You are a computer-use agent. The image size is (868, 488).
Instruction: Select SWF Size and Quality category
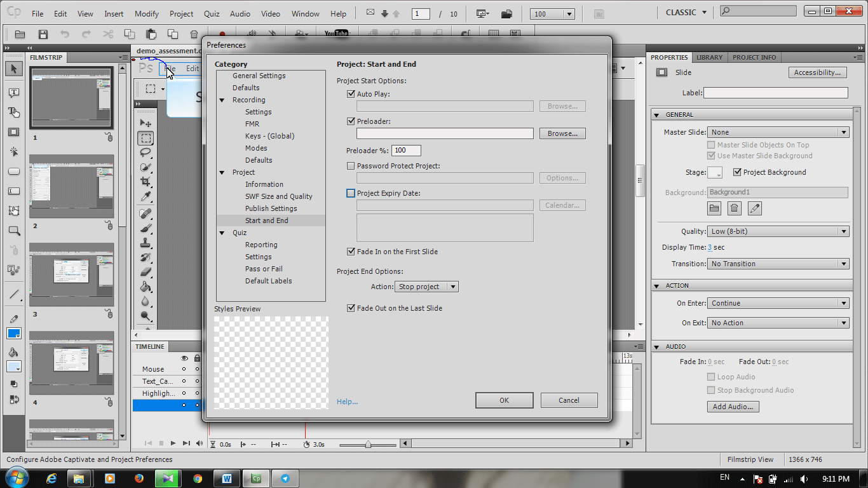(x=279, y=196)
